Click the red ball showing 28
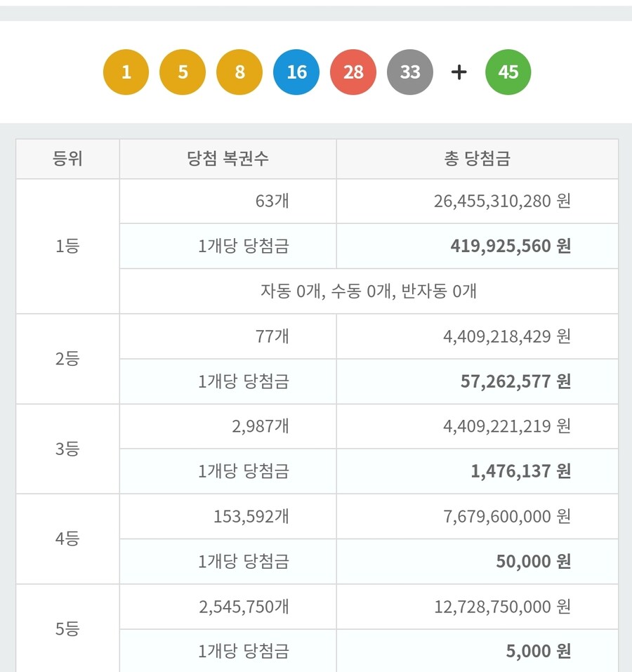The width and height of the screenshot is (632, 672). [x=353, y=72]
